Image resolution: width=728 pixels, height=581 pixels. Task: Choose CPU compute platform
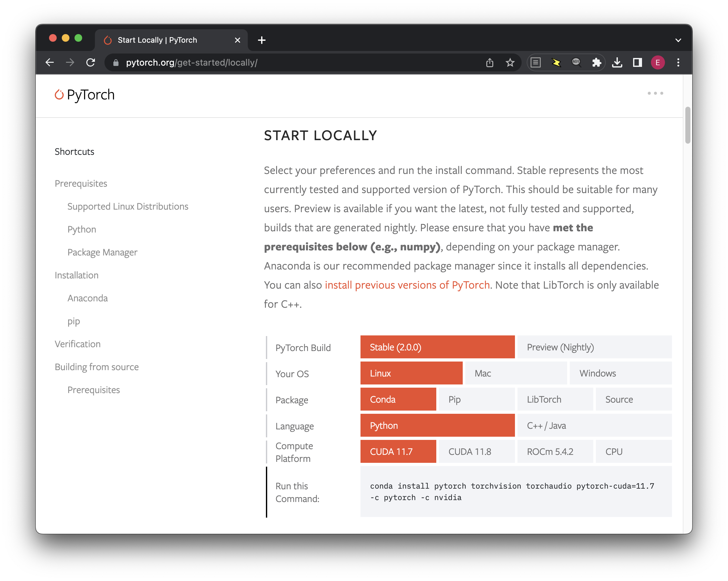click(633, 451)
